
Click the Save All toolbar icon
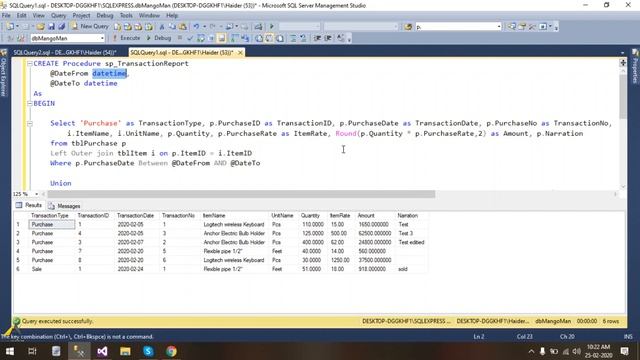click(62, 27)
